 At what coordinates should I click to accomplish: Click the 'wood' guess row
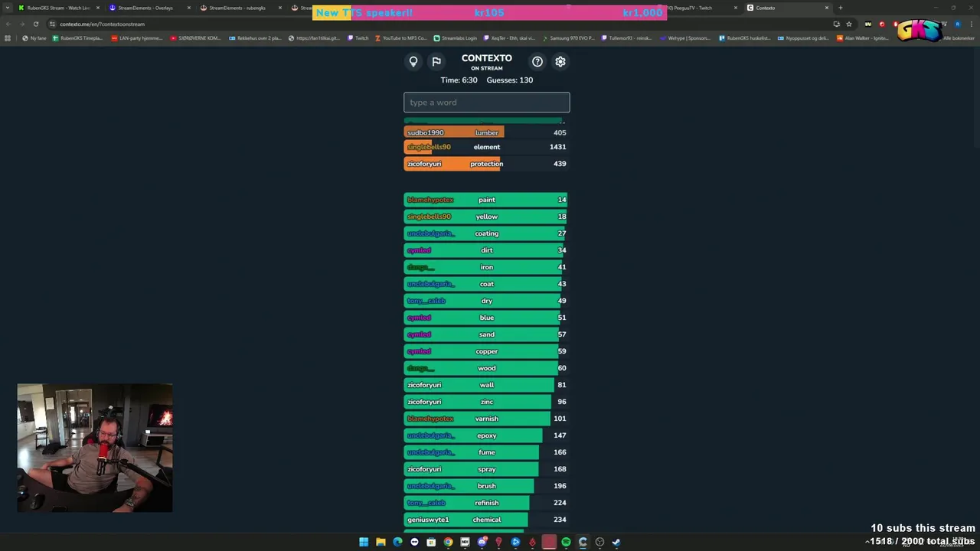click(487, 368)
